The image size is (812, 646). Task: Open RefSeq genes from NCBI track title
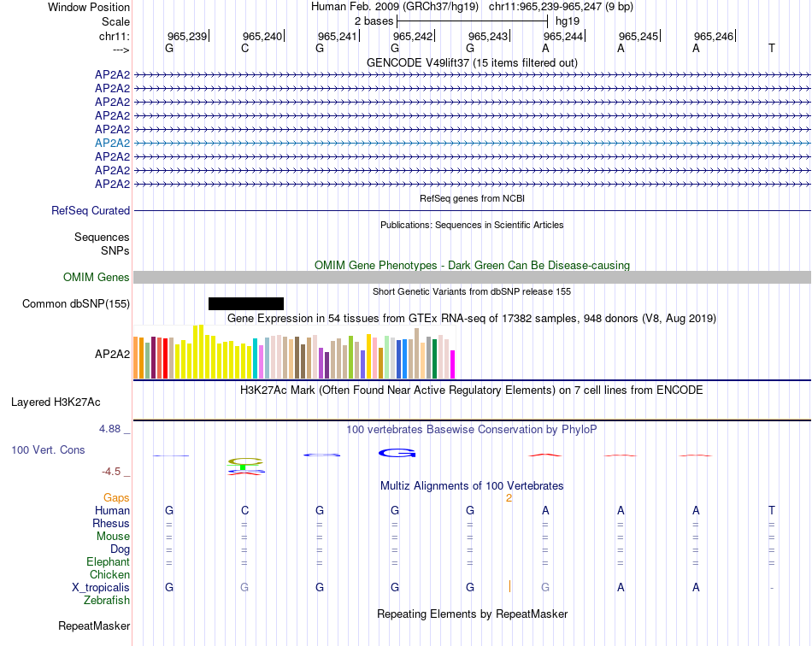(472, 198)
